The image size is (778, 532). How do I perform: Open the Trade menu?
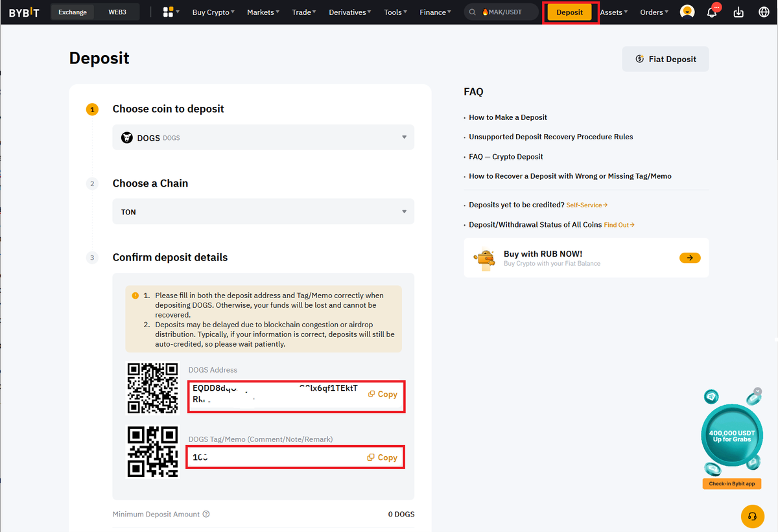[x=304, y=12]
